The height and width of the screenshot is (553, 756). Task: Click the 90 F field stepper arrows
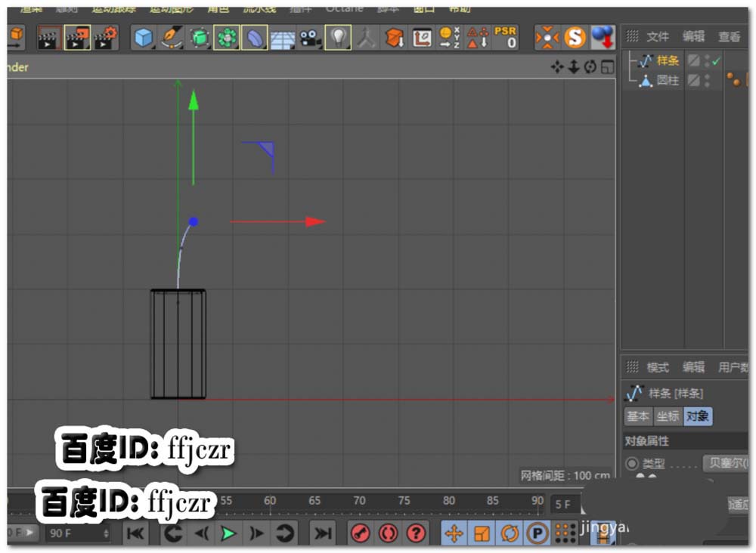tap(106, 533)
